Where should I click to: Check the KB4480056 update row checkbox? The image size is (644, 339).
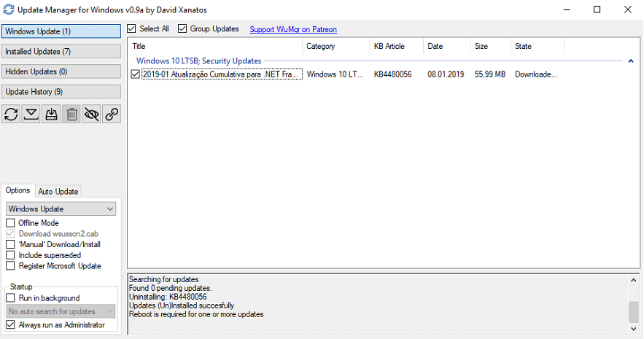point(135,74)
